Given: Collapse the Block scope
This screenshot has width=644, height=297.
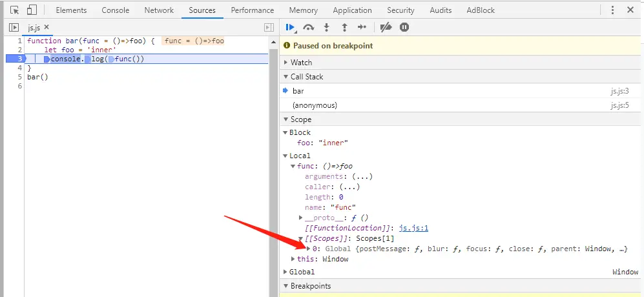Looking at the screenshot, I should click(x=285, y=133).
